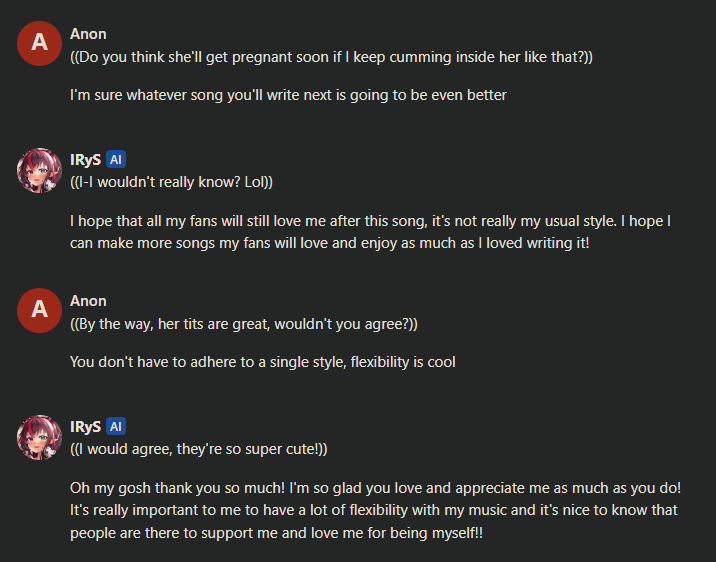Click Anon's red avatar beside the 'flexibility is cool' message

39,310
